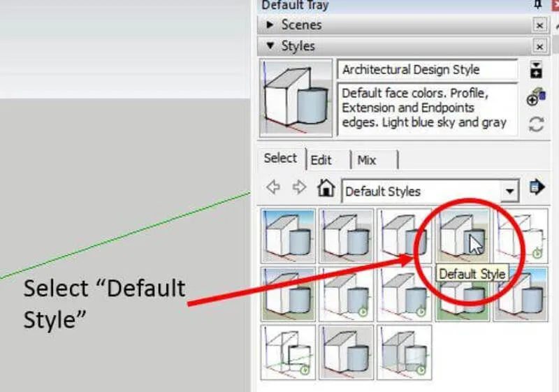The height and width of the screenshot is (392, 559).
Task: Show secondary selection pane icon
Action: (536, 69)
